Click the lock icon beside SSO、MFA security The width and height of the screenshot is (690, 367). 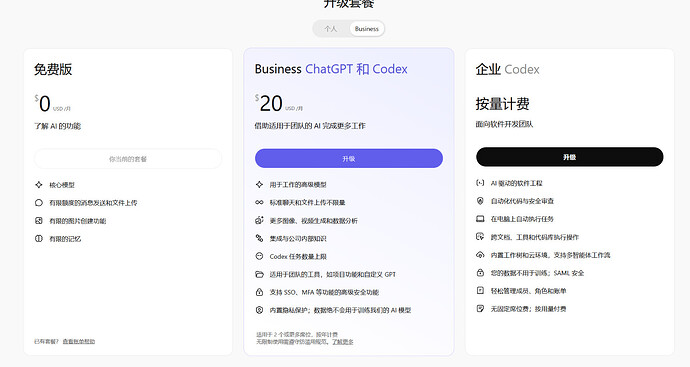click(x=259, y=292)
